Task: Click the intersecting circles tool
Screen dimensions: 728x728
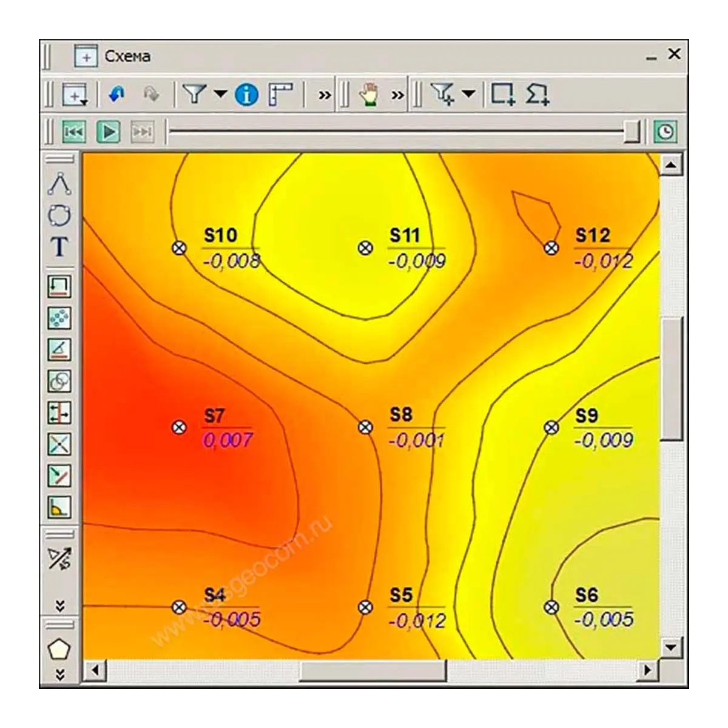Action: pos(59,381)
